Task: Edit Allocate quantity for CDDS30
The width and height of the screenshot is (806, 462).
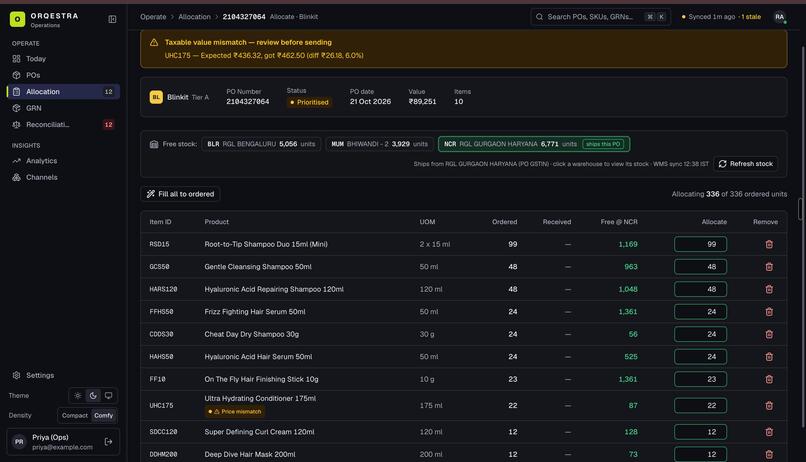Action: [x=700, y=334]
